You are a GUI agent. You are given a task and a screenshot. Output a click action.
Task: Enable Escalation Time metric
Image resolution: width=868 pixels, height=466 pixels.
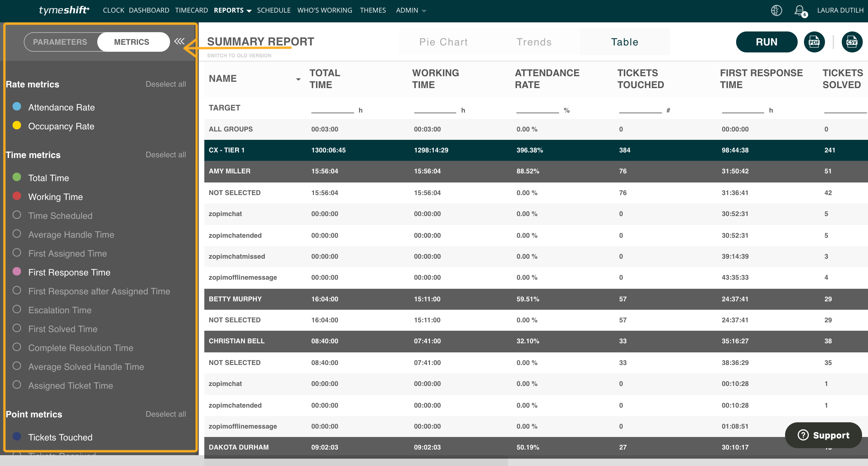[52, 310]
